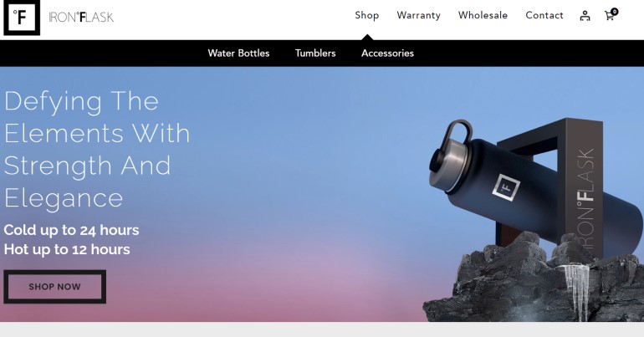The width and height of the screenshot is (644, 337).
Task: Click the F emblem on the bottle
Action: pos(506,187)
